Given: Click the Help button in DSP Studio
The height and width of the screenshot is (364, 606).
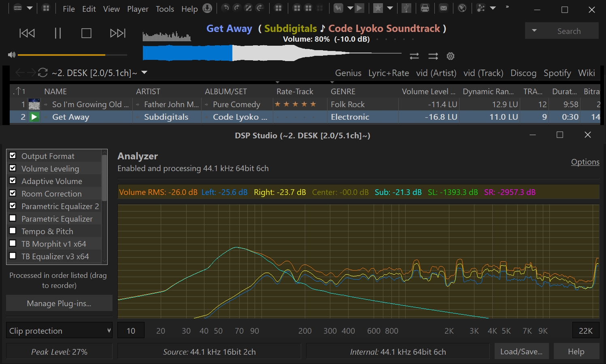Looking at the screenshot, I should click(576, 351).
